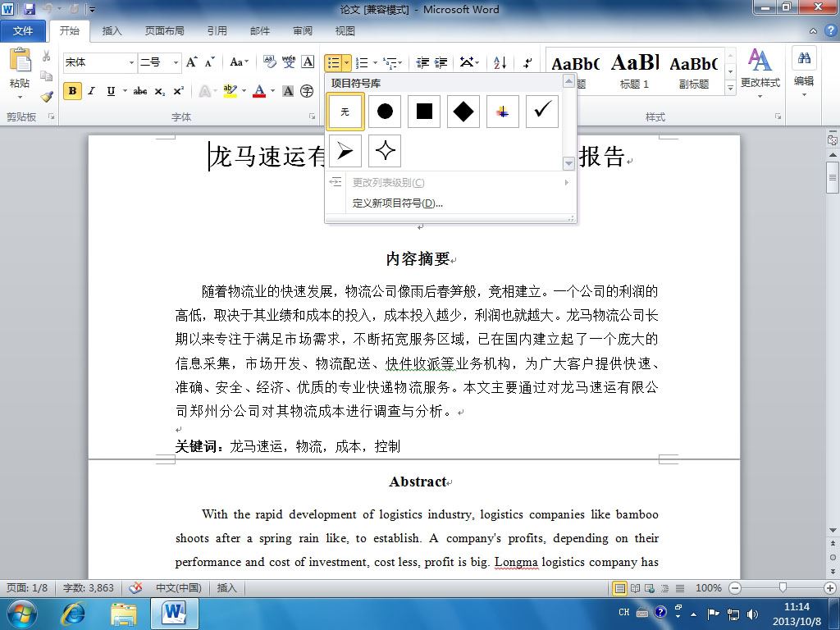Switch to the 引用 References tab
Image resolution: width=840 pixels, height=630 pixels.
(217, 31)
